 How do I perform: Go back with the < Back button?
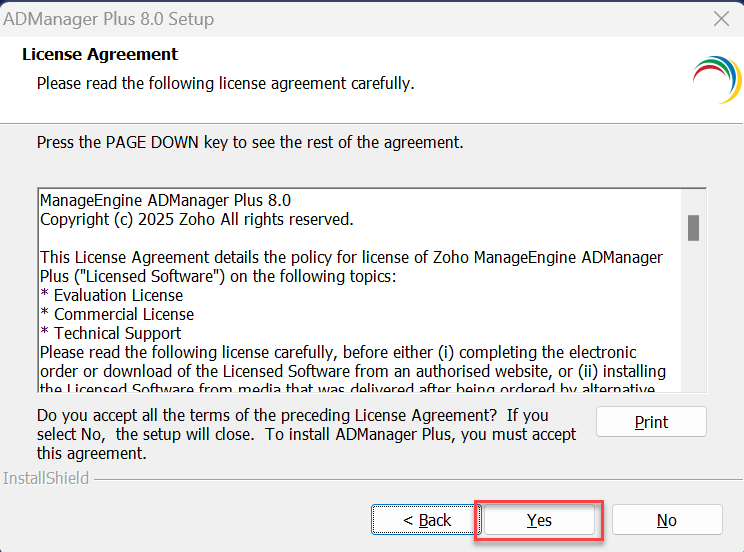[x=427, y=520]
